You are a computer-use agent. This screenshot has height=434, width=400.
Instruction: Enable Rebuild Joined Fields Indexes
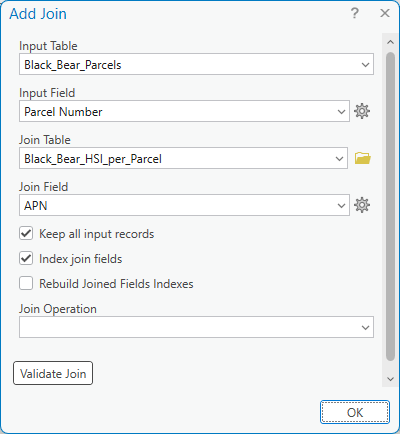pyautogui.click(x=26, y=284)
